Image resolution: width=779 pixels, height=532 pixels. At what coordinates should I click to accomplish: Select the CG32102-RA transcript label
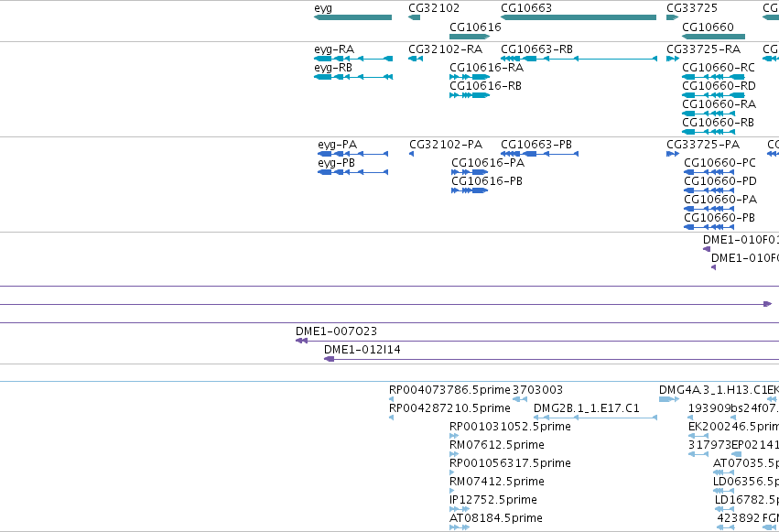coord(445,49)
